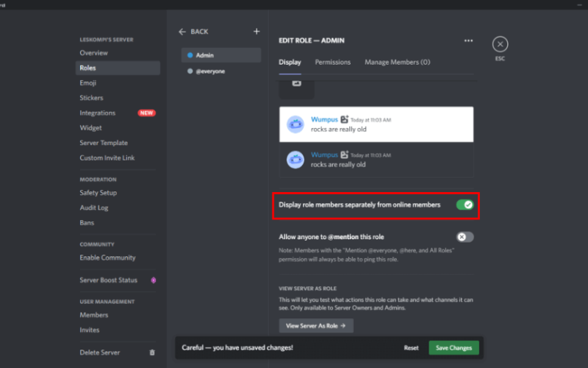This screenshot has height=368, width=588.
Task: Switch to the Display tab
Action: click(x=290, y=63)
